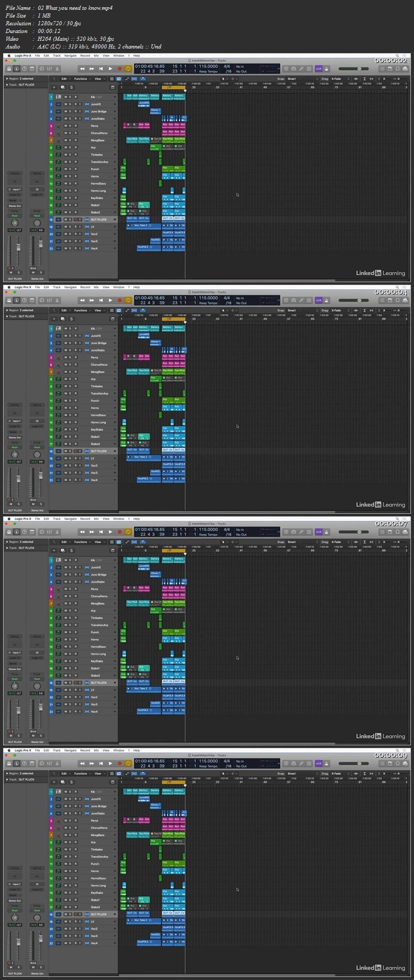Open List Editors icon in the 00:00:02 frame
The image size is (414, 980).
point(382,69)
